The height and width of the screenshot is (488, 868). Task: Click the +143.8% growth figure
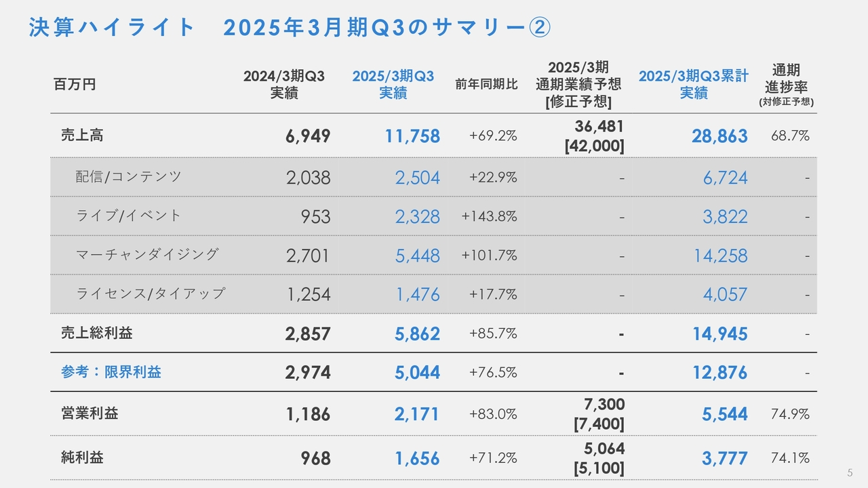pyautogui.click(x=489, y=216)
